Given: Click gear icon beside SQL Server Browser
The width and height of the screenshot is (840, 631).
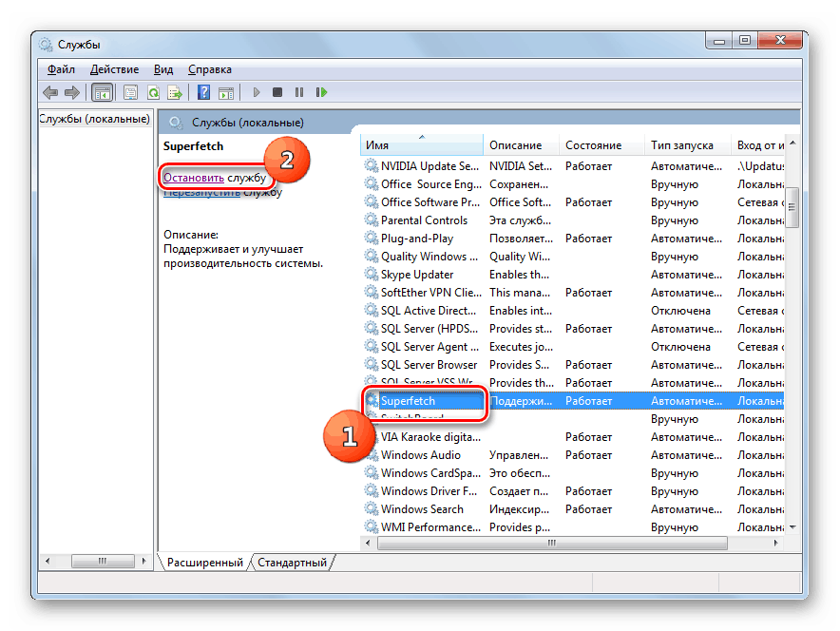Looking at the screenshot, I should click(x=372, y=364).
